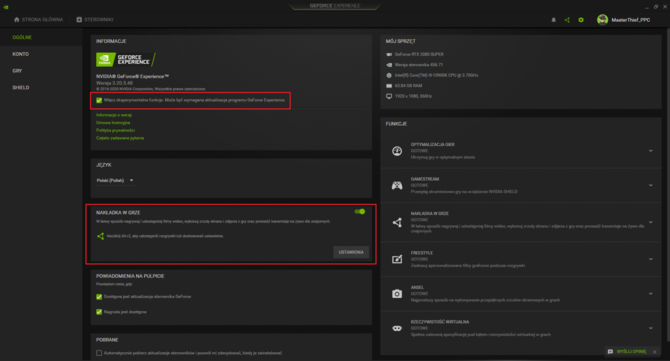Viewport: 670px width, 361px height.
Task: Open notifications bell icon
Action: click(x=553, y=20)
